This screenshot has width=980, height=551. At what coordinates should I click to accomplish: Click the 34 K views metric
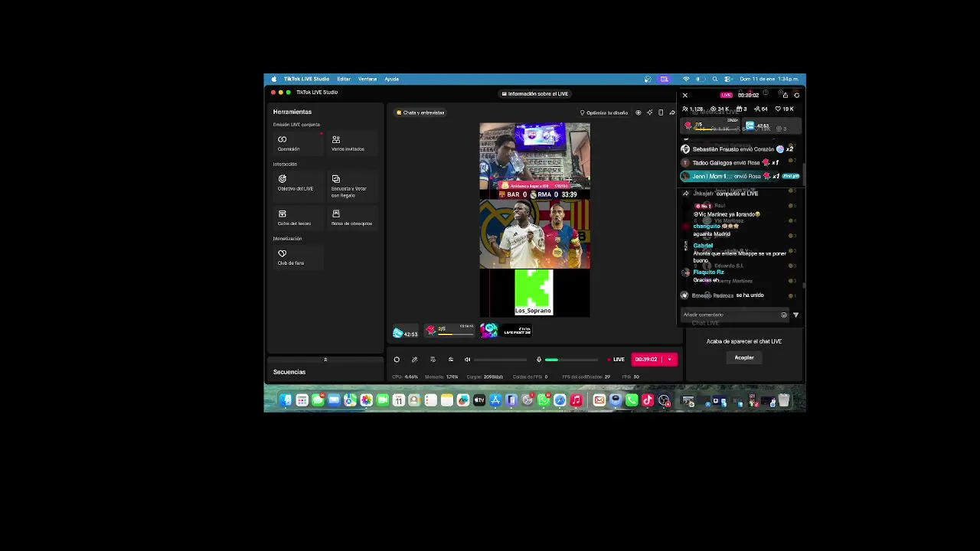click(721, 109)
